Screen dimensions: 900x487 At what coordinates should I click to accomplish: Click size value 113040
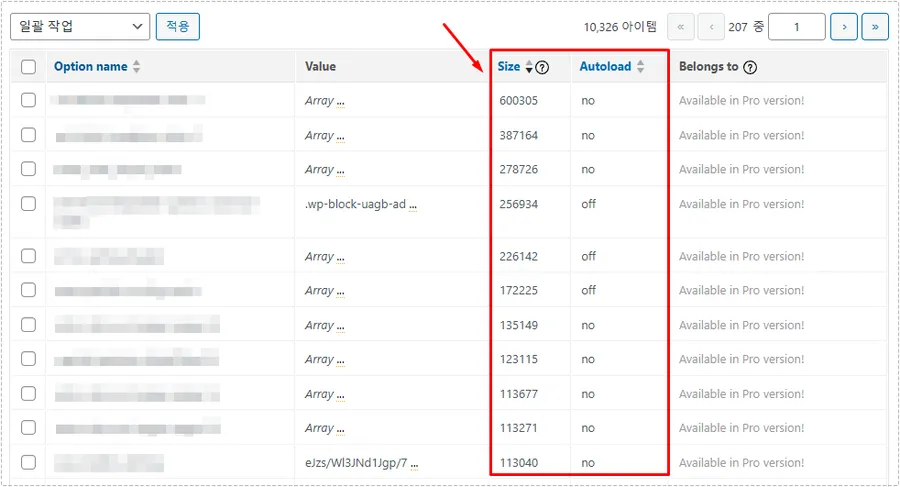518,463
